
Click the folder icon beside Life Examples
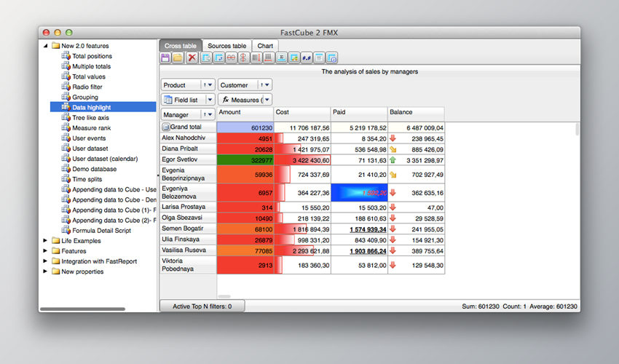coord(55,240)
